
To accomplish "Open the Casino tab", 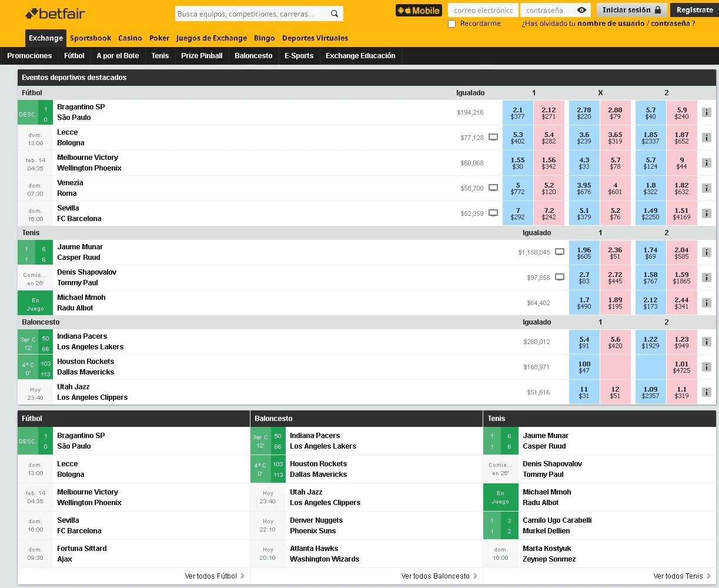I will tap(130, 38).
